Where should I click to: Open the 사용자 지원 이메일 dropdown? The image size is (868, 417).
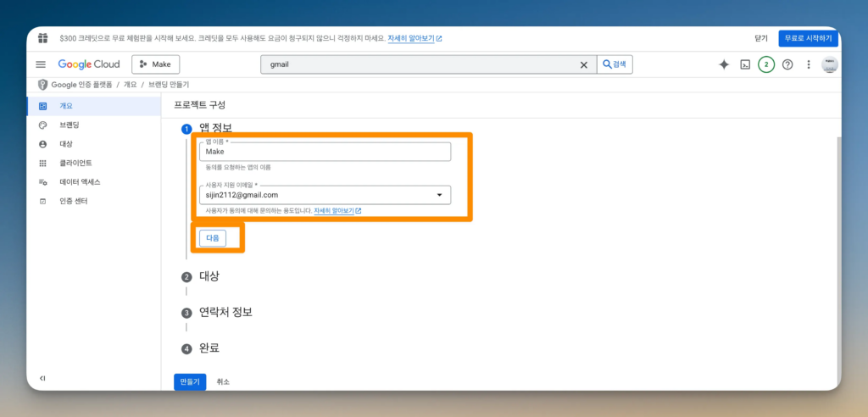(x=325, y=195)
